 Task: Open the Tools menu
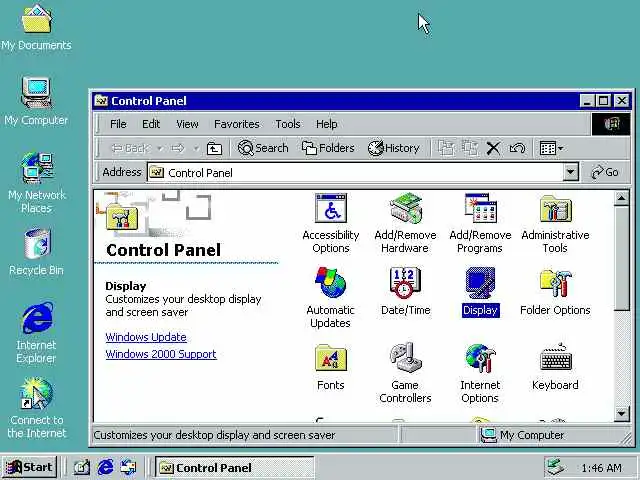pyautogui.click(x=288, y=124)
